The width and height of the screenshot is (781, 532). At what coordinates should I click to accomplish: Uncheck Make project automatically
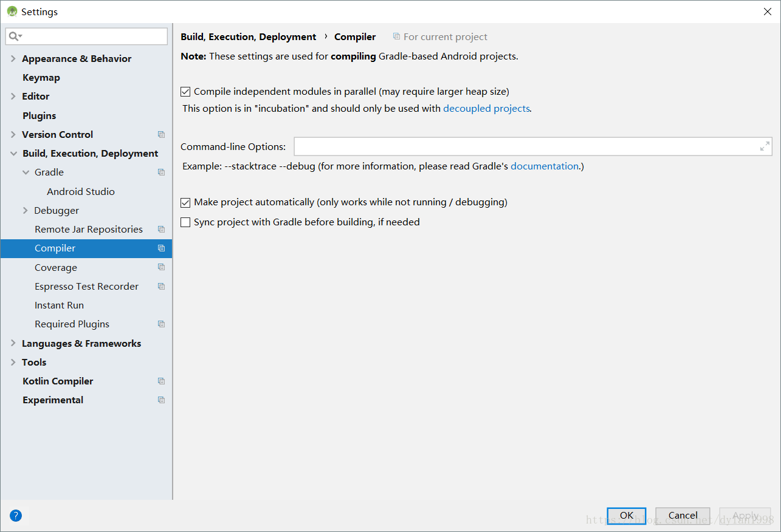point(185,202)
